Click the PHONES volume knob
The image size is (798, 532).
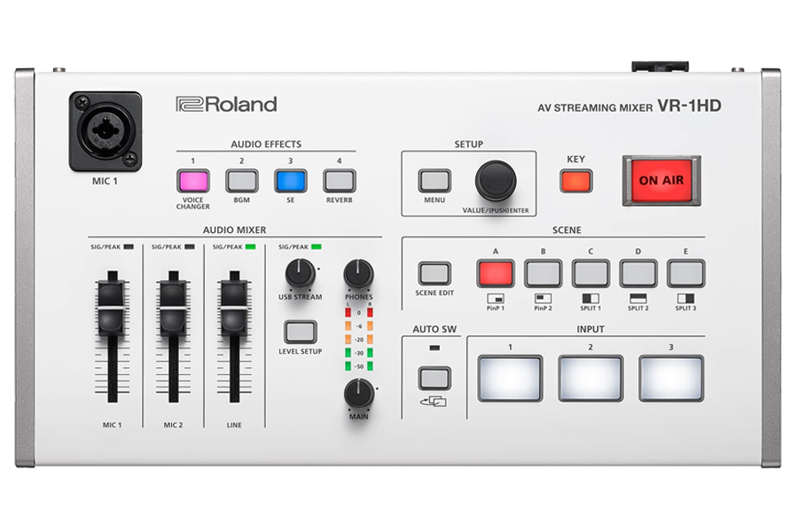tap(359, 273)
